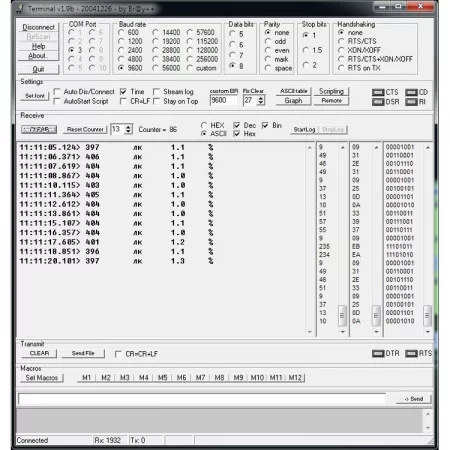Toggle the DTR indicator button
Image resolution: width=450 pixels, height=450 pixels.
[x=378, y=353]
